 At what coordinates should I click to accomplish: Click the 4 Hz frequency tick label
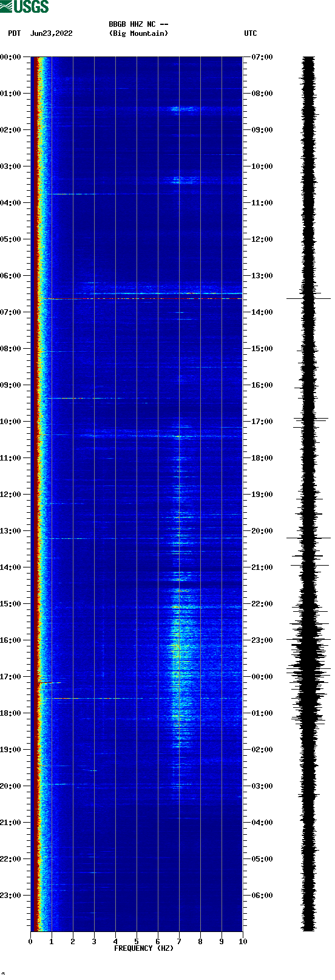[x=115, y=942]
